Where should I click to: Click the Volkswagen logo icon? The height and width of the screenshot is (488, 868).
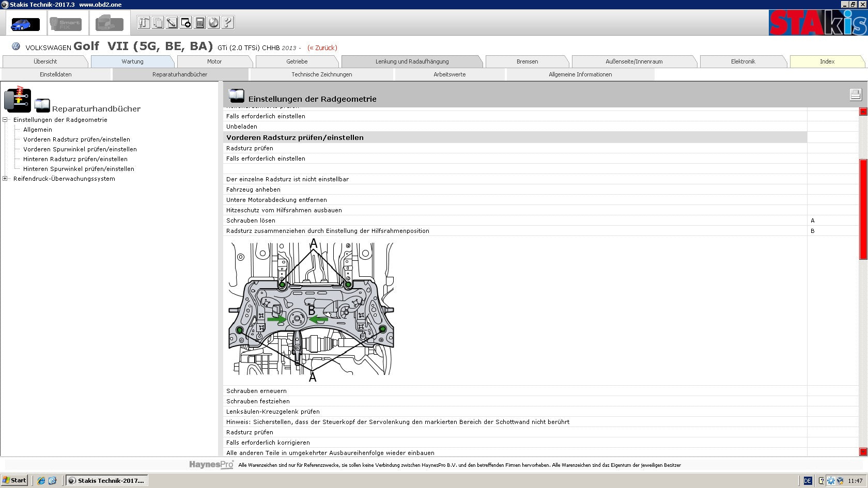pyautogui.click(x=16, y=46)
